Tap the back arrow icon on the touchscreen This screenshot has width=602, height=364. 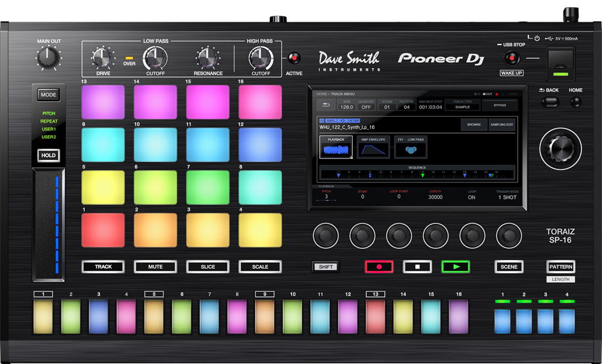[326, 105]
